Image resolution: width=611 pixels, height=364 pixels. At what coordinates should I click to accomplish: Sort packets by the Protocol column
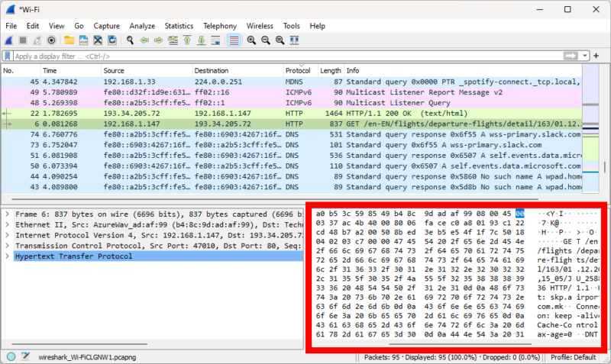pos(300,70)
